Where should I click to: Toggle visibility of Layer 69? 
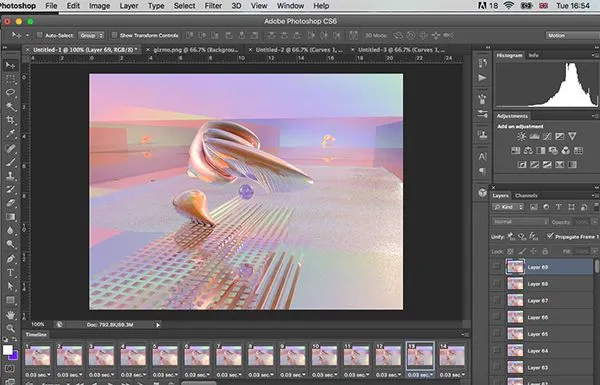[497, 267]
